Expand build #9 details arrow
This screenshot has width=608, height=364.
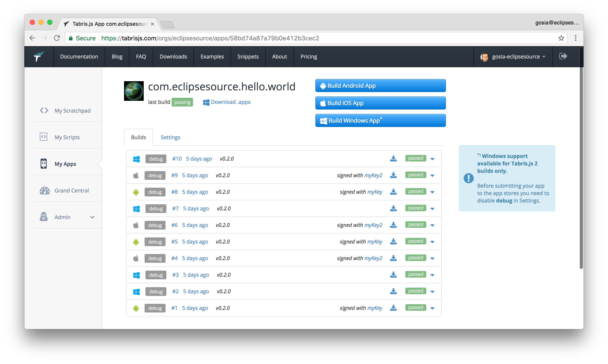pyautogui.click(x=432, y=176)
